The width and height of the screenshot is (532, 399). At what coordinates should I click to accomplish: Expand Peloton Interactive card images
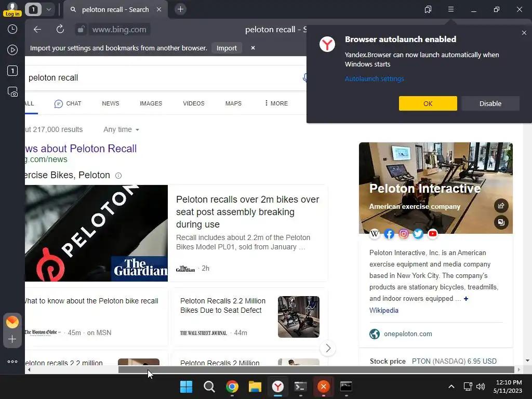point(501,222)
